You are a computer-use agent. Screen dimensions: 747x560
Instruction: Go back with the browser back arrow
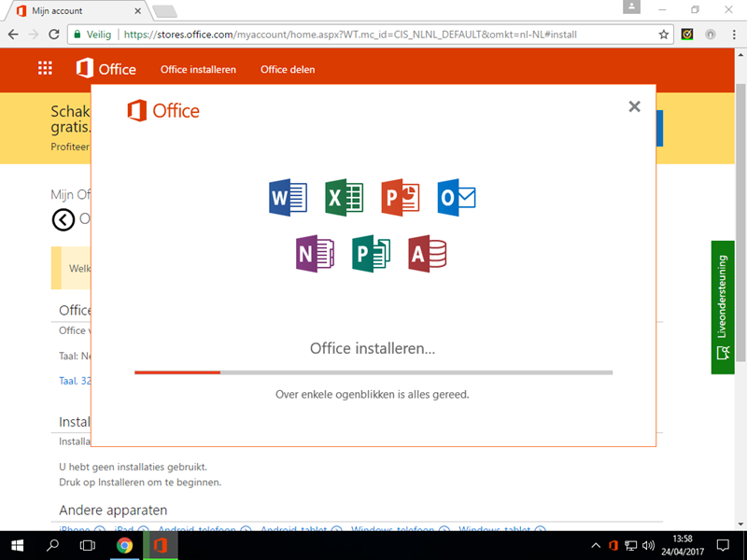click(13, 35)
